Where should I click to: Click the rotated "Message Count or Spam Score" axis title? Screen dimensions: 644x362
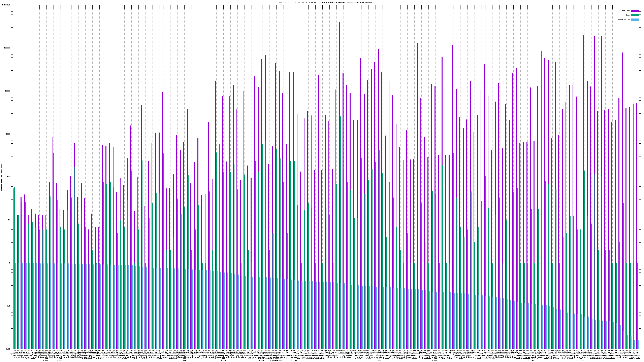pos(1,177)
